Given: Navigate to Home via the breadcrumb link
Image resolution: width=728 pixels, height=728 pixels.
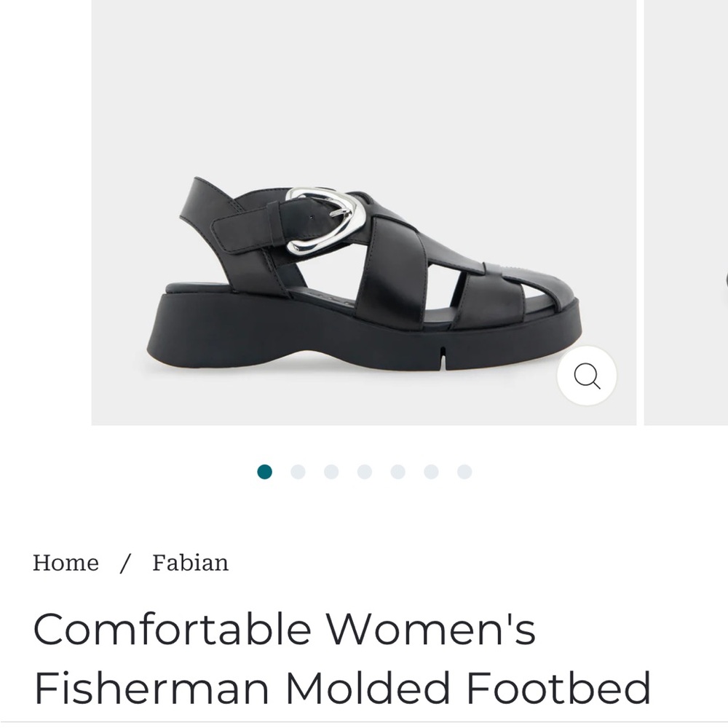Looking at the screenshot, I should point(67,562).
